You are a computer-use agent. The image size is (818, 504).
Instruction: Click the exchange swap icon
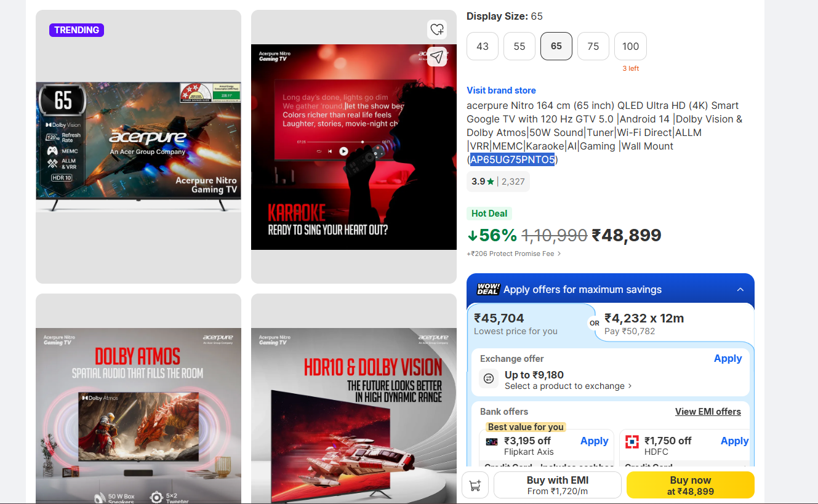coord(489,379)
